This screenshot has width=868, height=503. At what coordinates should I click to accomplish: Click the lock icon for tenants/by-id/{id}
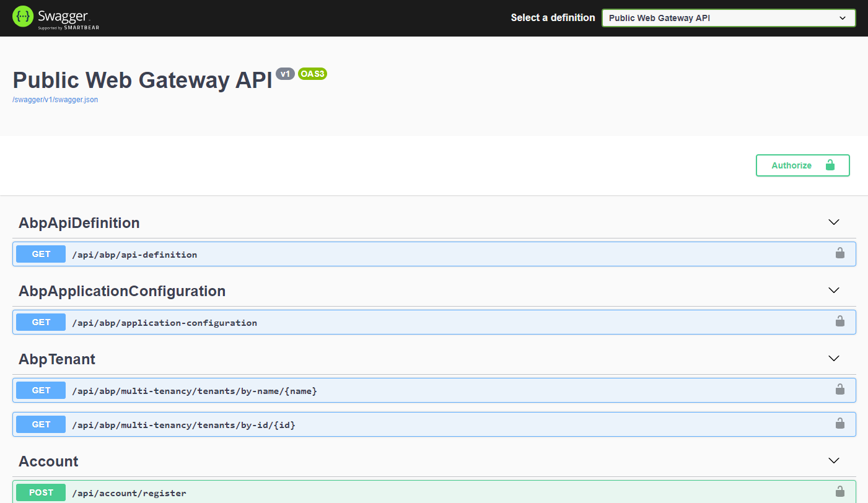click(x=840, y=423)
